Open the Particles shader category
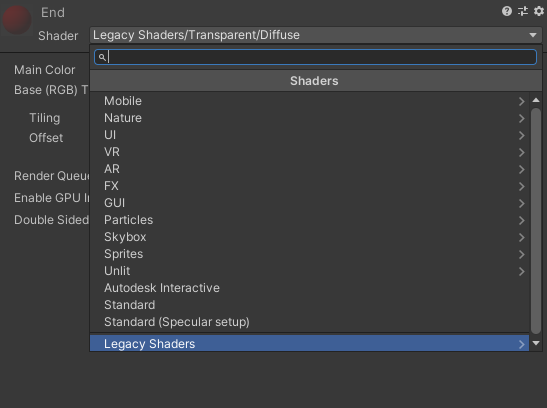 (x=309, y=220)
